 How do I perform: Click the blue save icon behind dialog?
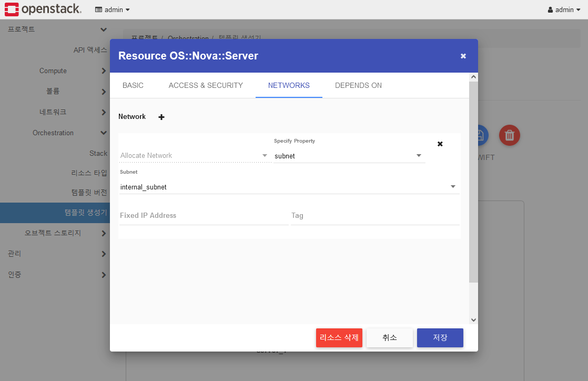[483, 135]
